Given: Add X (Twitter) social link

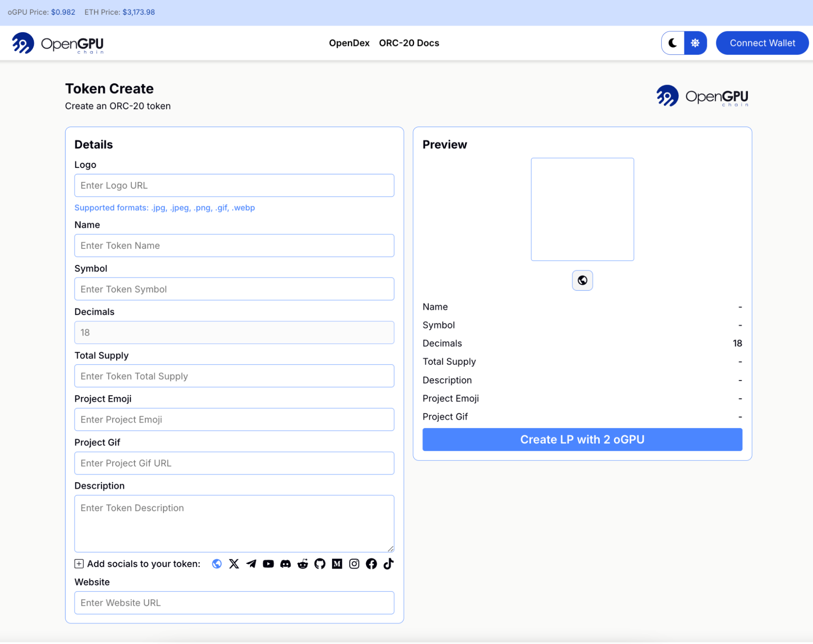Looking at the screenshot, I should pyautogui.click(x=234, y=563).
